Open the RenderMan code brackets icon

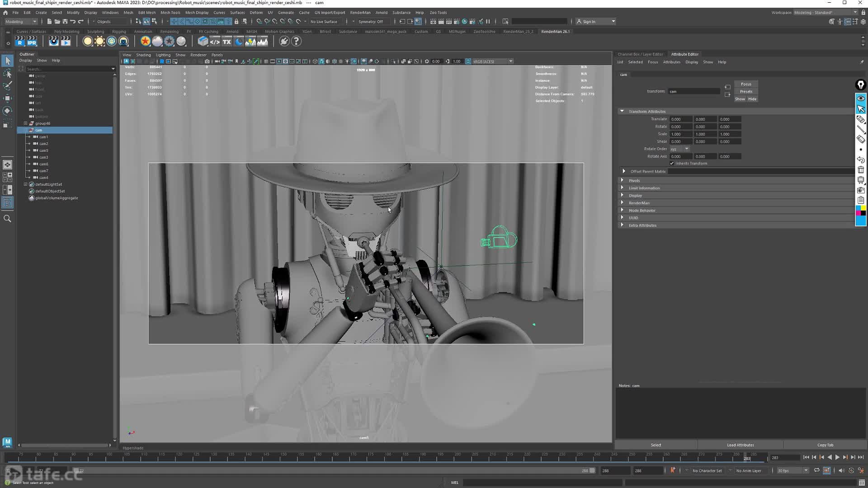pyautogui.click(x=215, y=42)
